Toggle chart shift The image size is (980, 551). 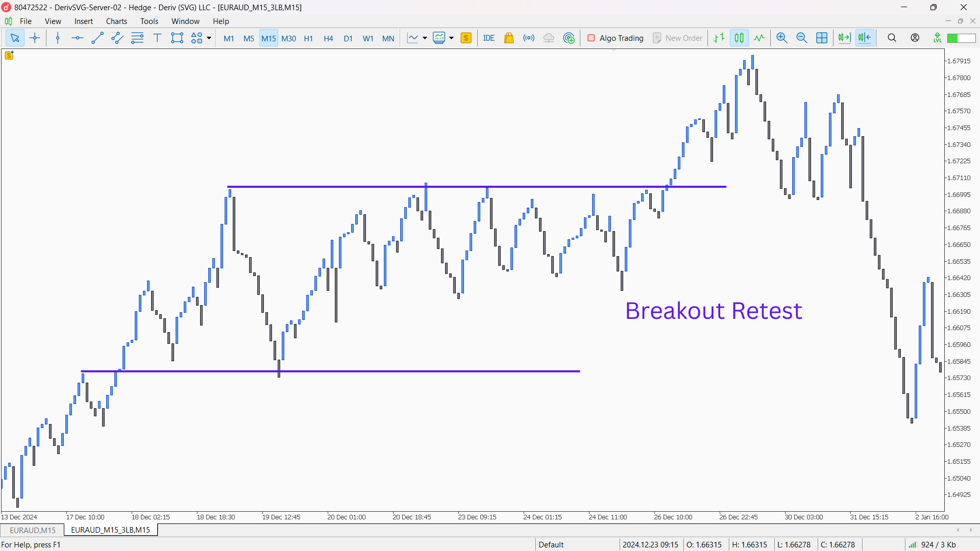[865, 38]
